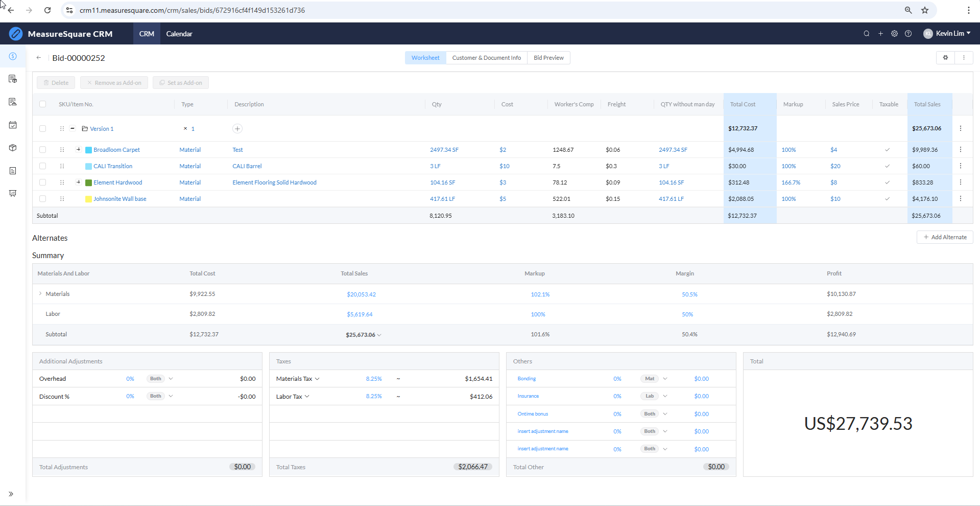Image resolution: width=980 pixels, height=506 pixels.
Task: Click the Delete button
Action: click(56, 83)
